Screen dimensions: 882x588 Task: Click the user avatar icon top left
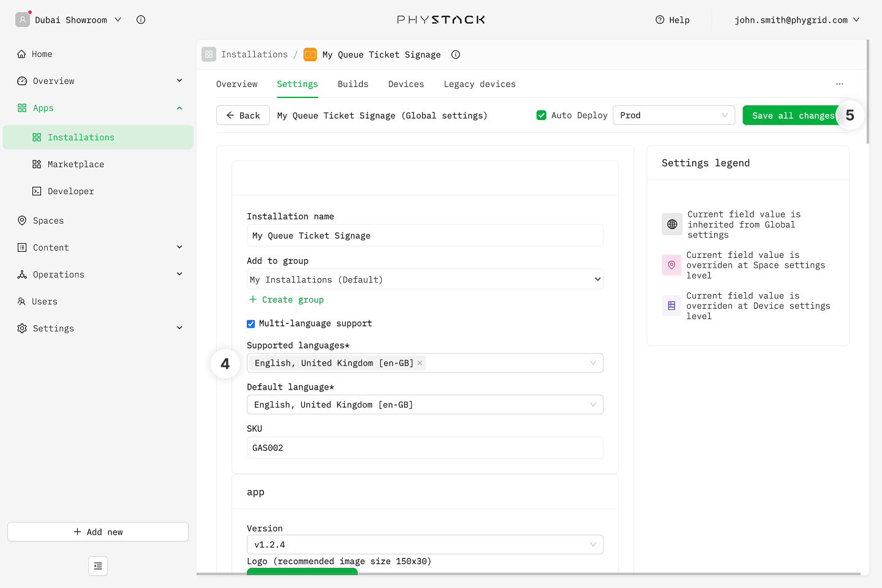click(x=23, y=20)
